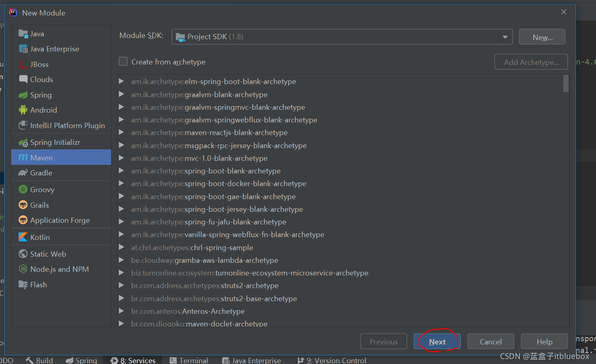Expand maven-reactjs-blank-archetype entry
This screenshot has height=364, width=596.
tap(121, 132)
